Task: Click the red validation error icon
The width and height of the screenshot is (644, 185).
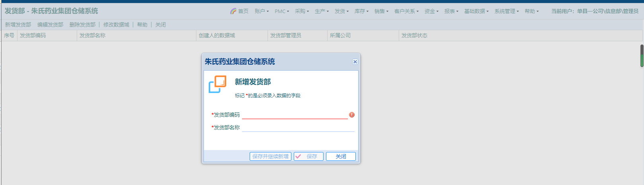Action: (352, 115)
